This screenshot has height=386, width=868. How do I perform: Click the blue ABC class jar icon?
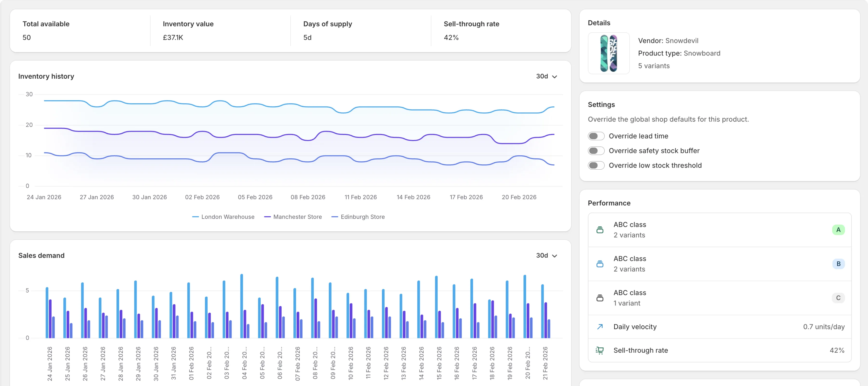coord(600,264)
